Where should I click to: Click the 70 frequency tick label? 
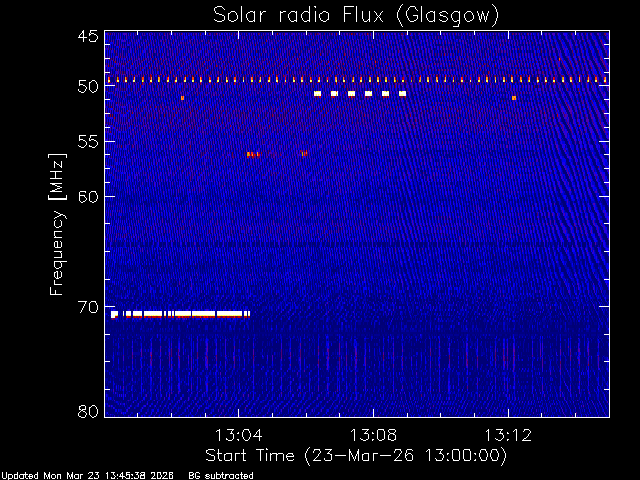click(88, 307)
